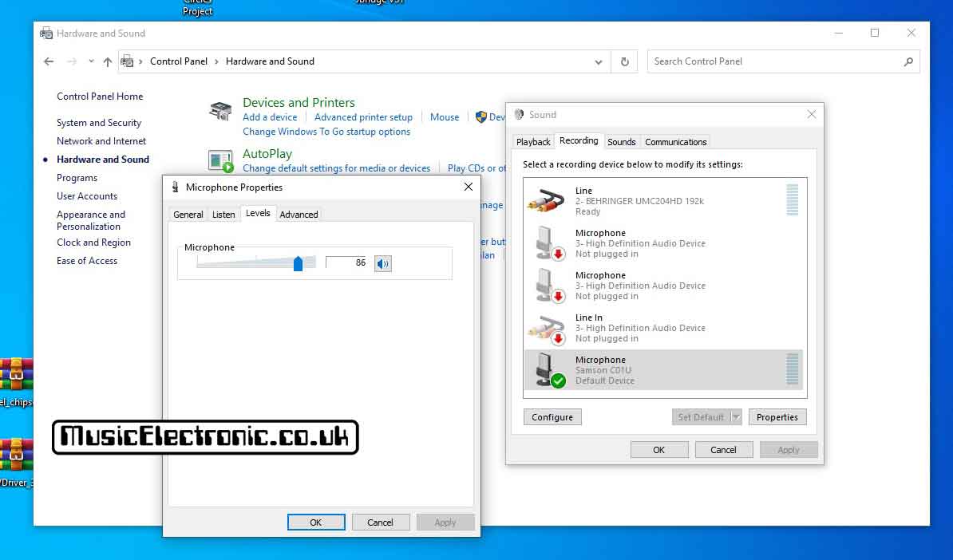Select the Recording tab in Sound dialog
Screen dimensions: 953x560
point(579,140)
